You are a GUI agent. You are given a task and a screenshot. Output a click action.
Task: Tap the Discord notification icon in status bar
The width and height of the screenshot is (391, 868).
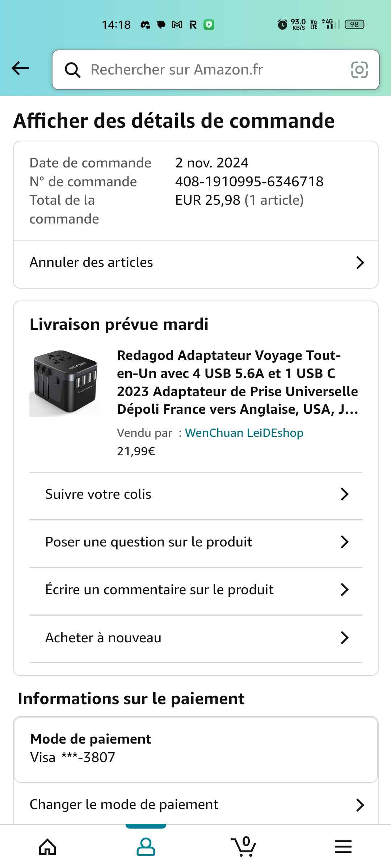[x=145, y=25]
